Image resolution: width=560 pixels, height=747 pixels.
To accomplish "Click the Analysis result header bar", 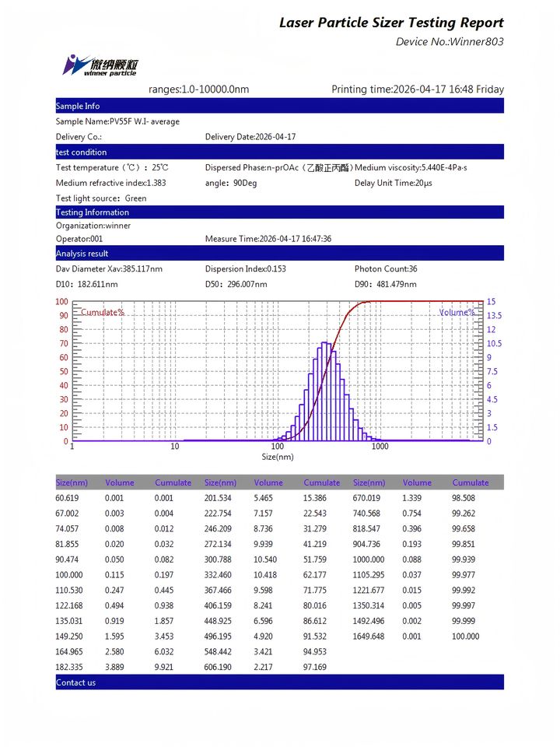I will point(279,254).
